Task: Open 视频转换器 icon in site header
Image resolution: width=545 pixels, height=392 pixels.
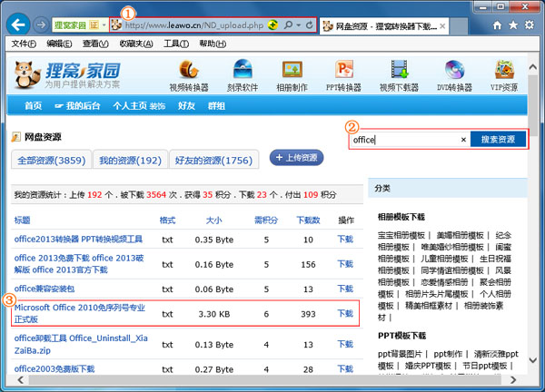Action: point(189,69)
